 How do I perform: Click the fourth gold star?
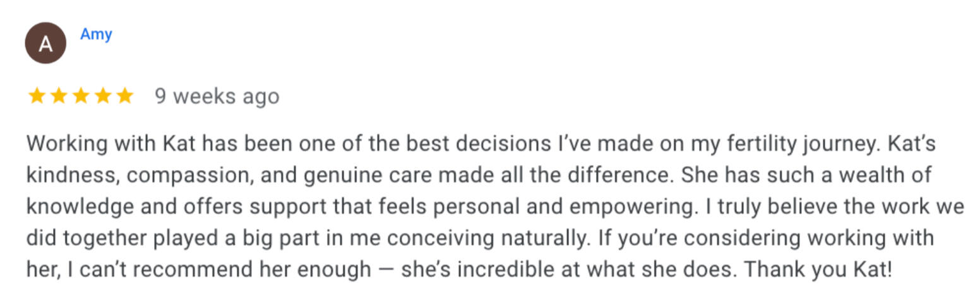tap(103, 96)
